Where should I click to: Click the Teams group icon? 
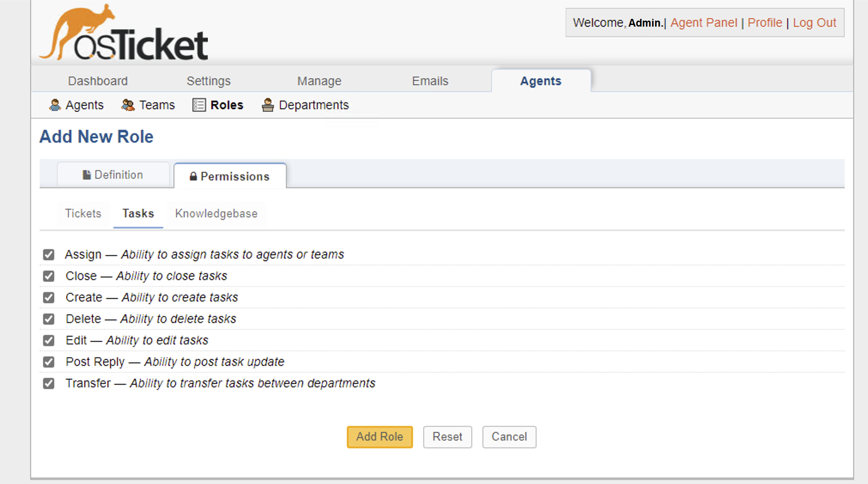coord(128,105)
